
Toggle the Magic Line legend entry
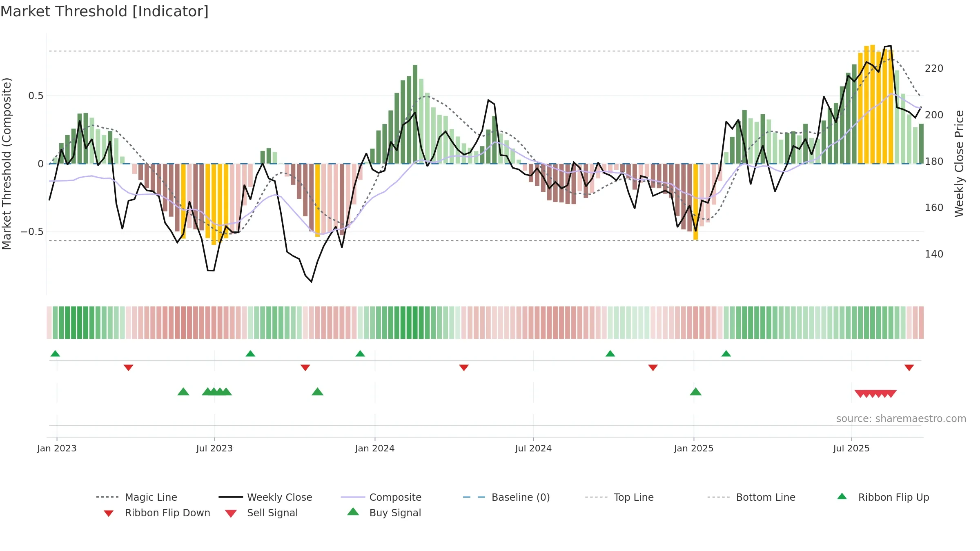[137, 497]
